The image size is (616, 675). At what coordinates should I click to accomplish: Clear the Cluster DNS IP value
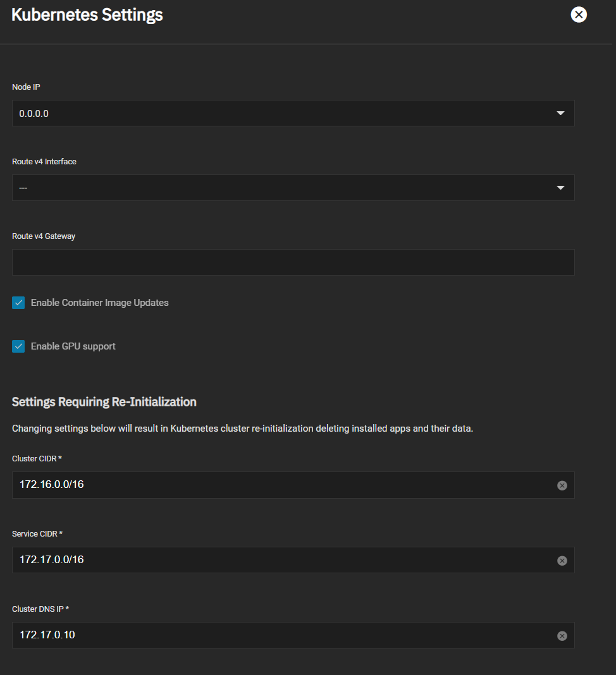point(562,636)
